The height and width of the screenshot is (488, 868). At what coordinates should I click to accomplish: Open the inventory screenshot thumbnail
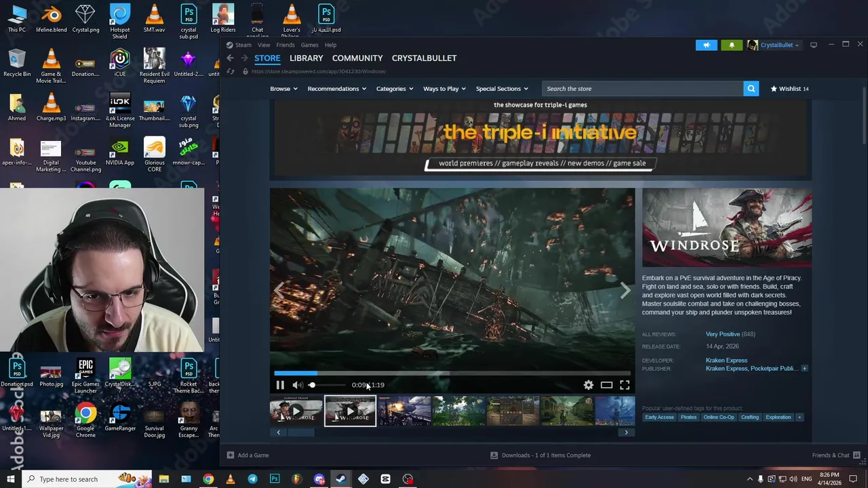[x=513, y=411]
